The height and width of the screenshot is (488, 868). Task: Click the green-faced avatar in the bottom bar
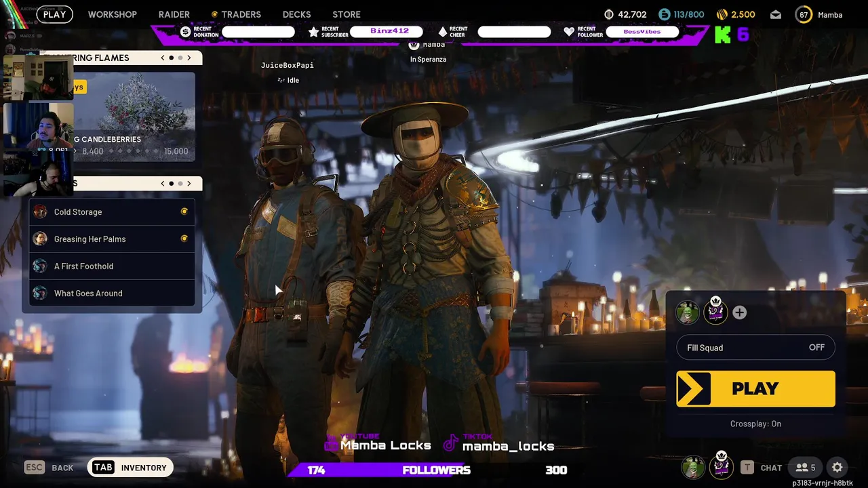click(x=693, y=468)
